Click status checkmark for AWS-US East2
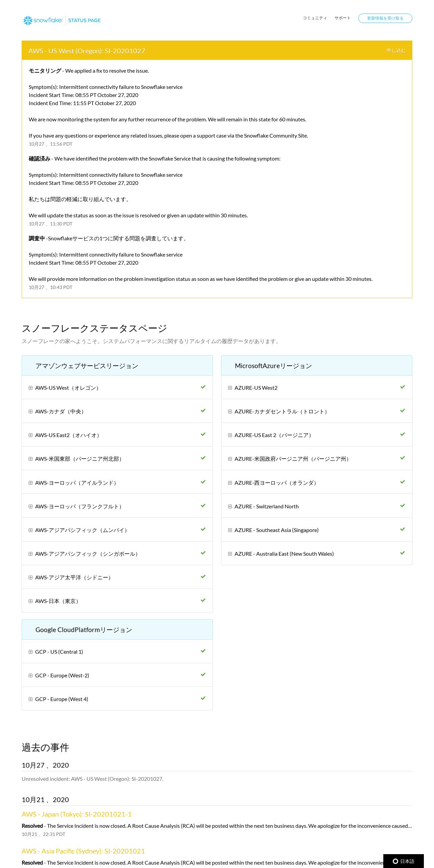Image resolution: width=434 pixels, height=868 pixels. (x=203, y=434)
